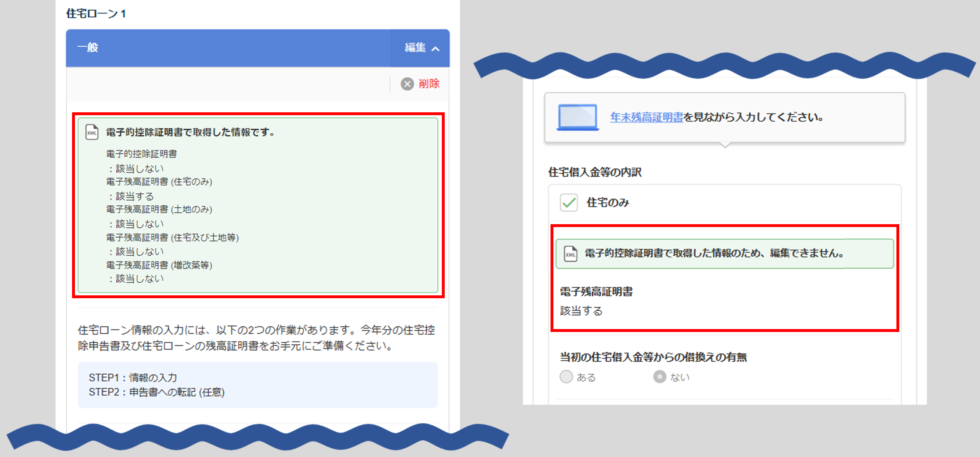Click the XML file icon in left notice
Image resolution: width=980 pixels, height=457 pixels.
[x=92, y=132]
